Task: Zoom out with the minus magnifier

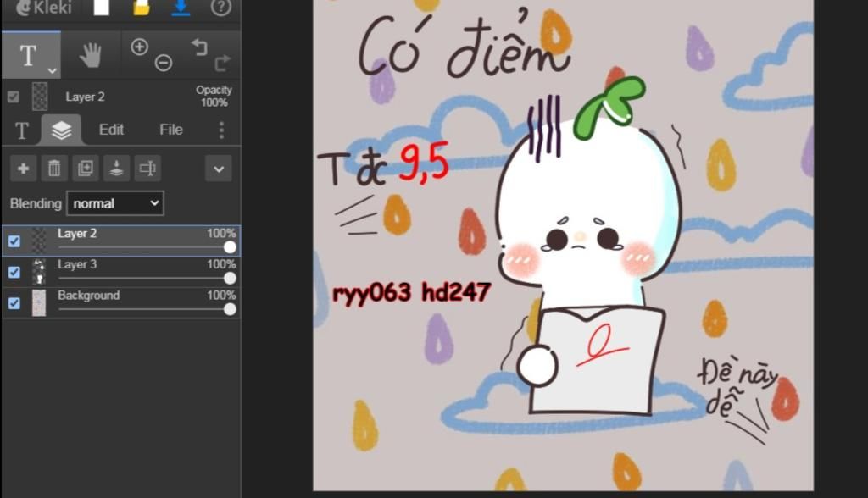Action: (x=164, y=63)
